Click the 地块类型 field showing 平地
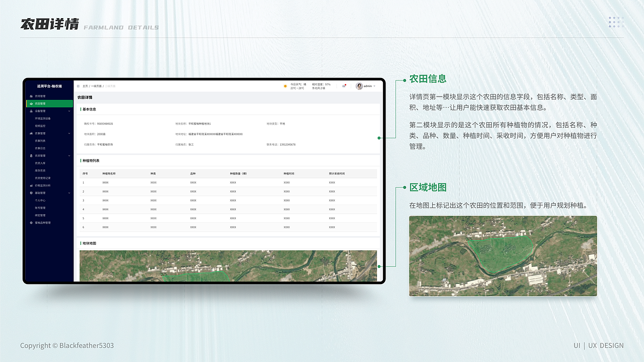 (x=276, y=124)
